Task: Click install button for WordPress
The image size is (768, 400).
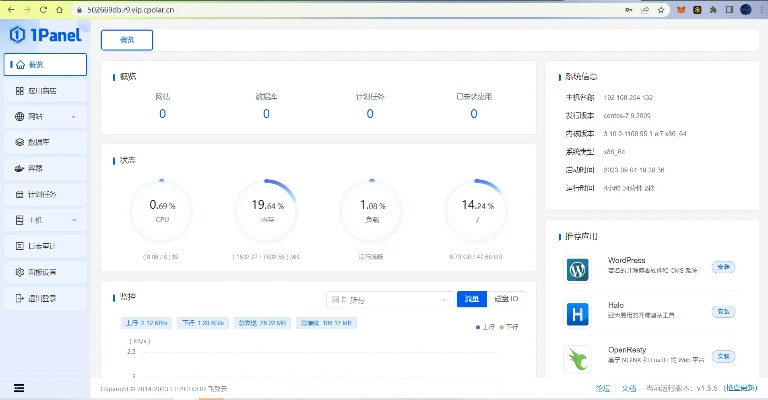Action: click(x=722, y=267)
